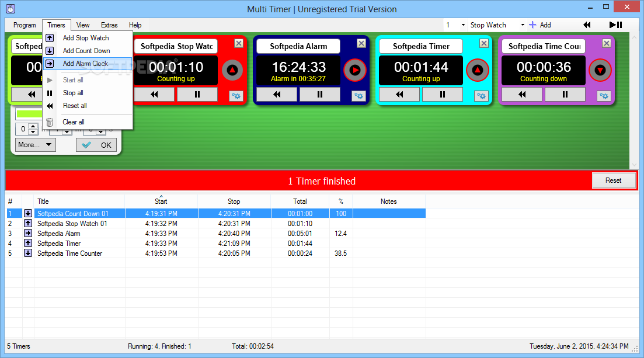Click the Multi Timer app icon in title bar

pos(11,9)
